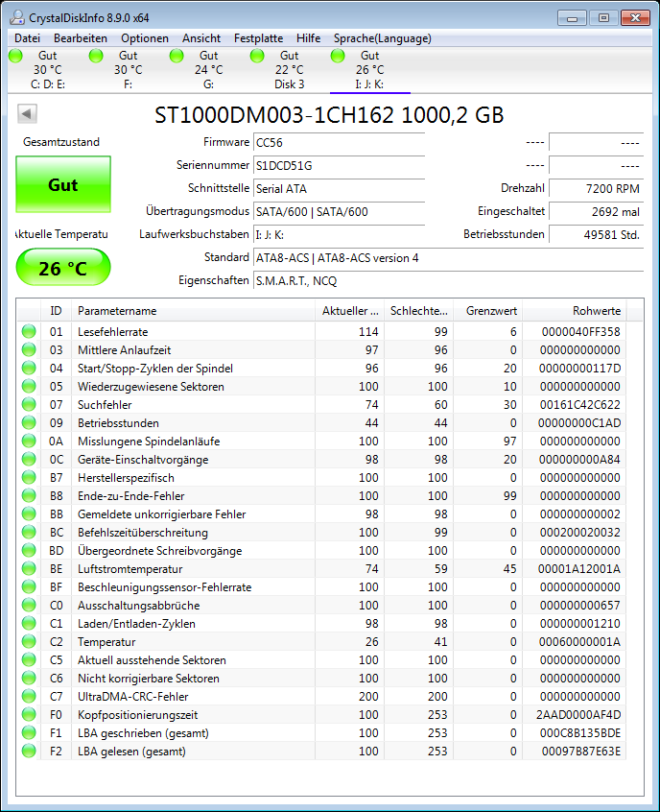Select the C: D: E: disk tab
The image size is (660, 812).
(x=48, y=70)
